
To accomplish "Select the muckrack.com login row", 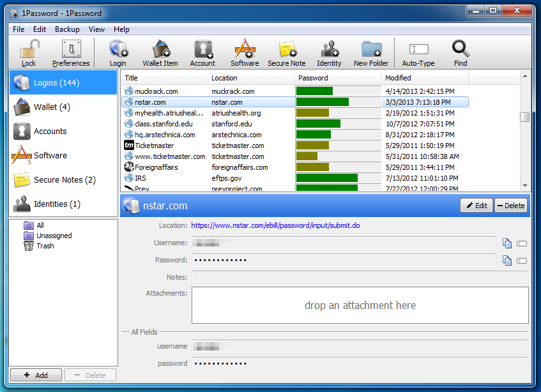I will [x=295, y=91].
